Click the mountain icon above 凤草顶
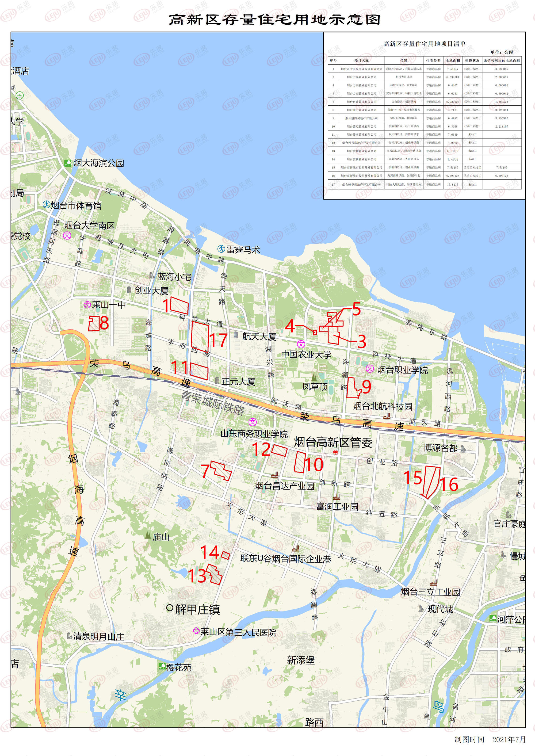535x756 pixels. point(314,377)
